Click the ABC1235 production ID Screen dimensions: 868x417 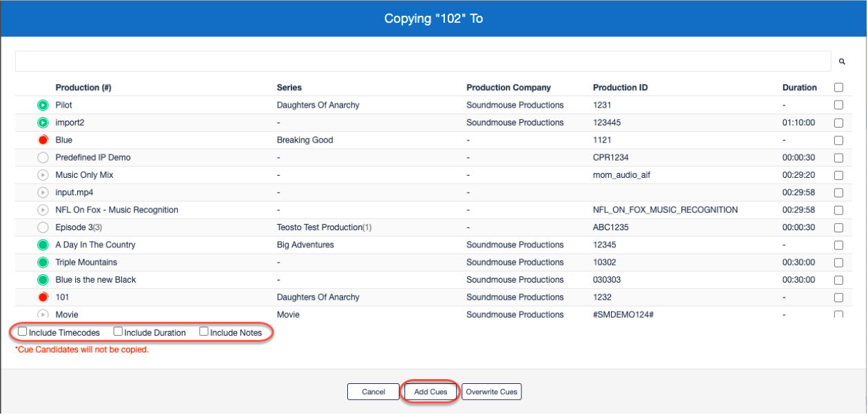610,227
